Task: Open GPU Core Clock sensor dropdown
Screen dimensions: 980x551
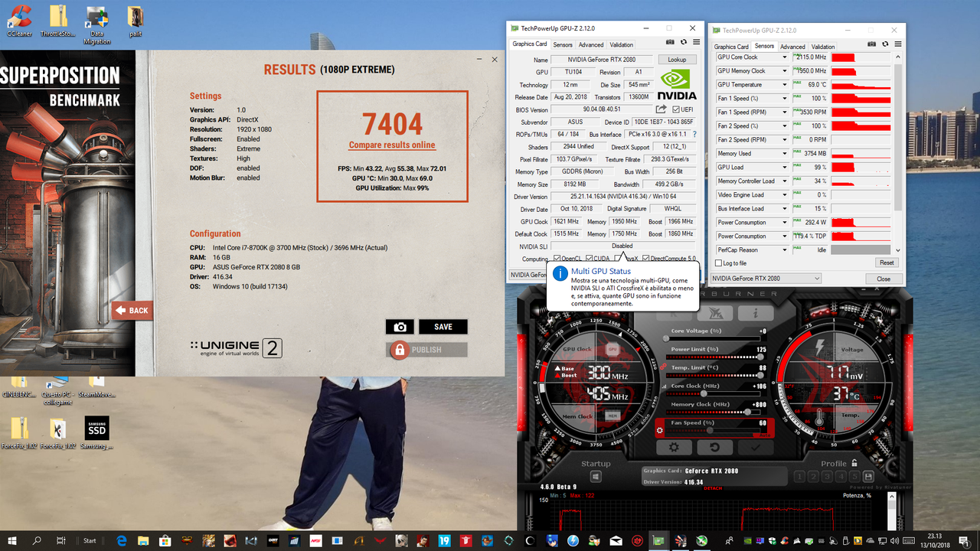Action: [784, 57]
